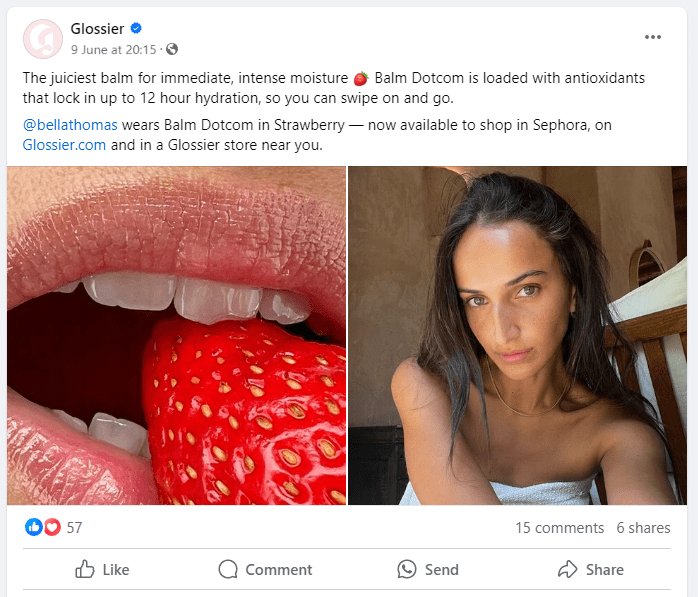Image resolution: width=698 pixels, height=597 pixels.
Task: Click the public audience globe icon
Action: [172, 49]
